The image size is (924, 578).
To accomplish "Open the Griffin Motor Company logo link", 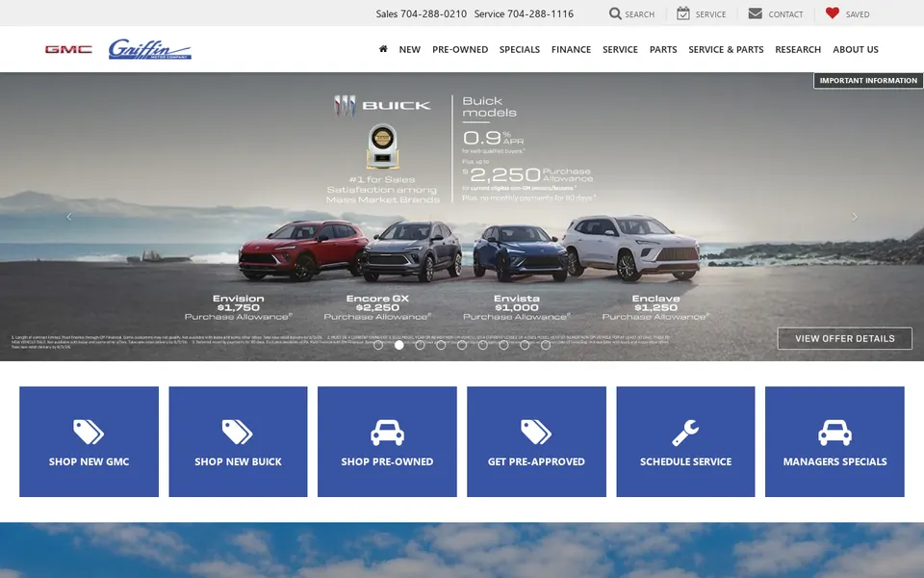I will pos(150,49).
